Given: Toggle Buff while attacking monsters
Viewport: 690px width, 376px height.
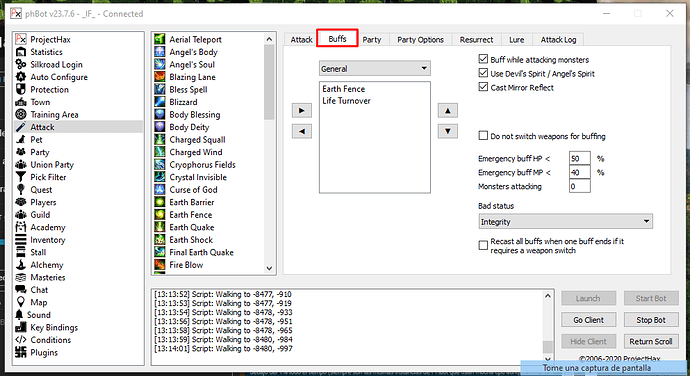Looking at the screenshot, I should click(483, 59).
